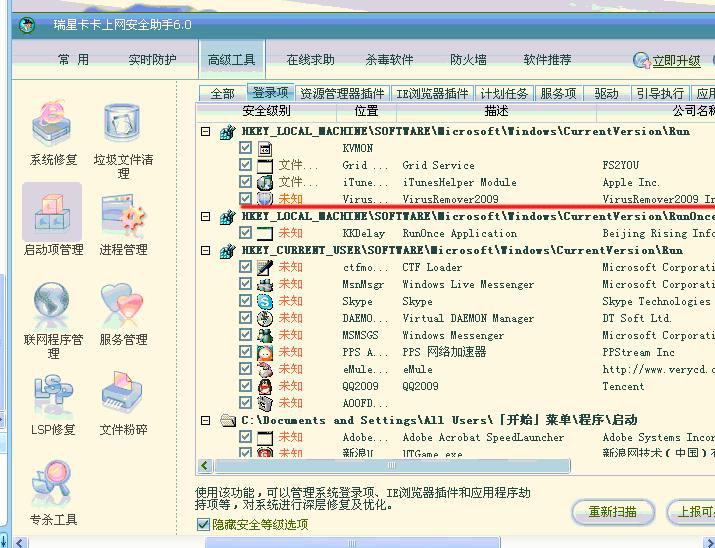Click the KVMON entry icon
The image size is (715, 548).
tap(265, 149)
